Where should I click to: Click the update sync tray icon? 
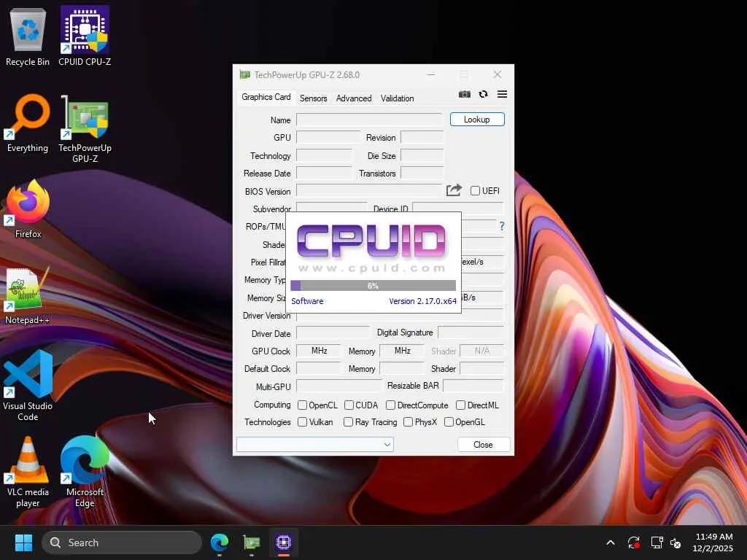pyautogui.click(x=634, y=542)
